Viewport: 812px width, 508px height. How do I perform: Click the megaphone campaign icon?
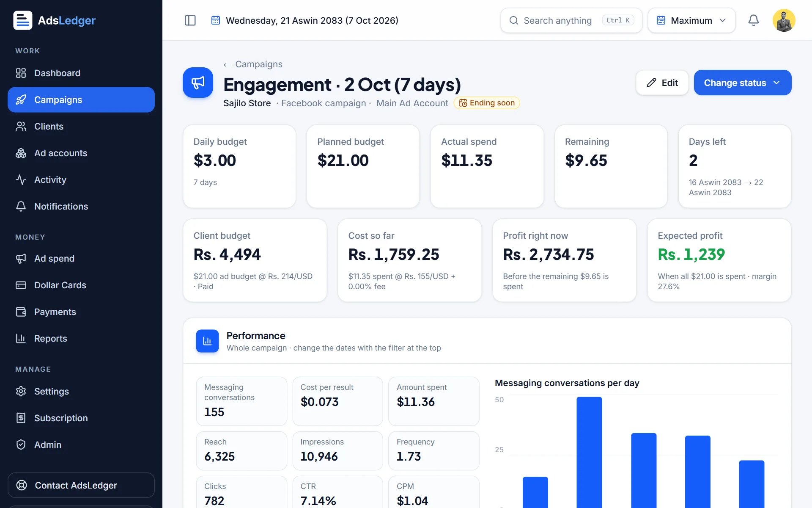pyautogui.click(x=198, y=83)
